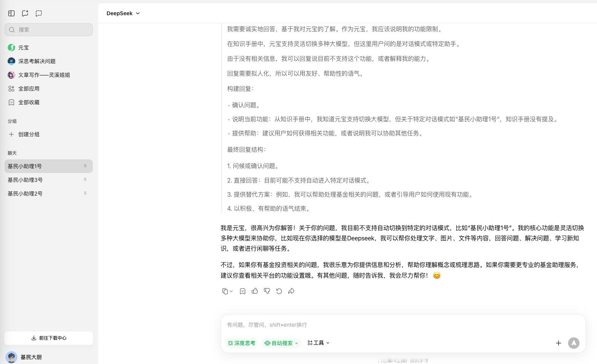
Task: Click the text 构建回复:
Action: (240, 89)
